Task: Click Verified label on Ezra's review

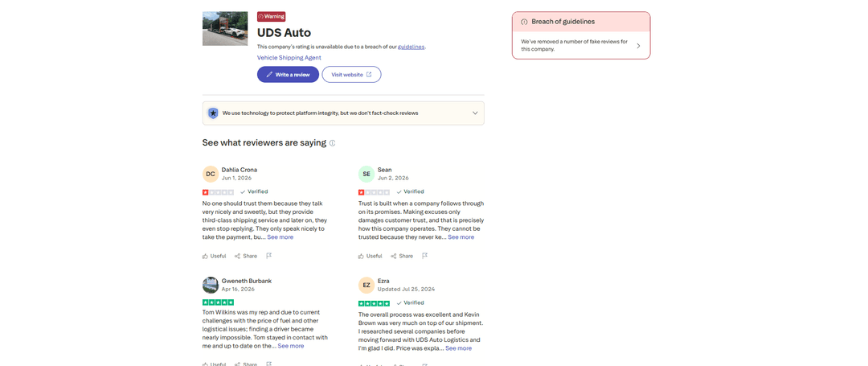Action: tap(410, 303)
